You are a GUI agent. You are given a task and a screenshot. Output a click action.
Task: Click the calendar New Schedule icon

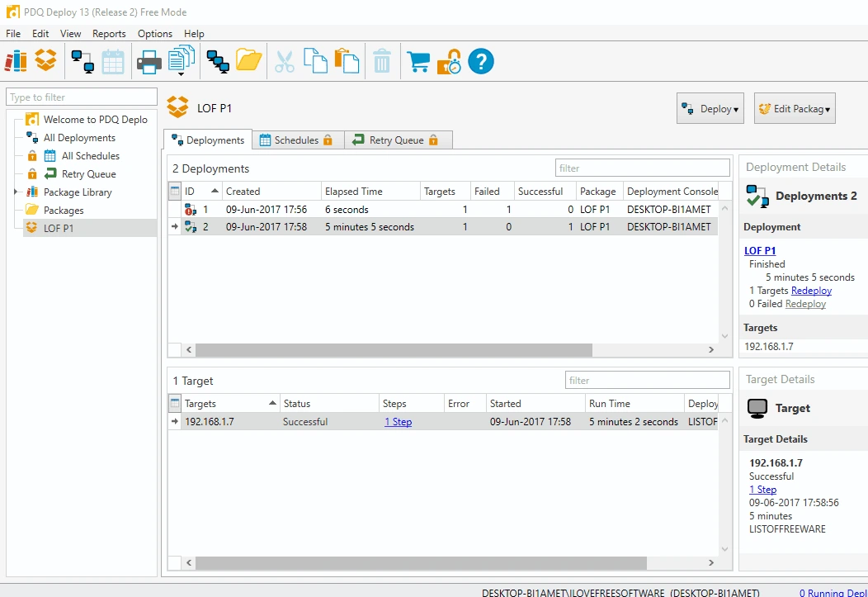113,61
